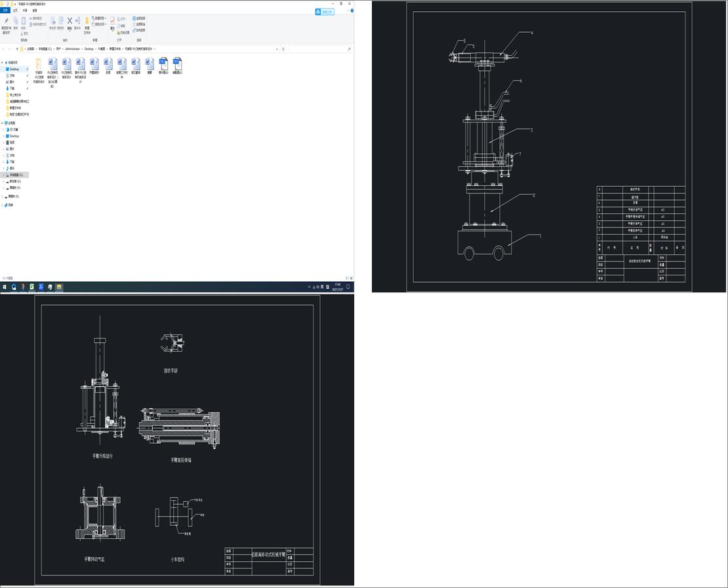Expand the 网络 (Network) tree node
This screenshot has height=588, width=728.
click(x=3, y=205)
